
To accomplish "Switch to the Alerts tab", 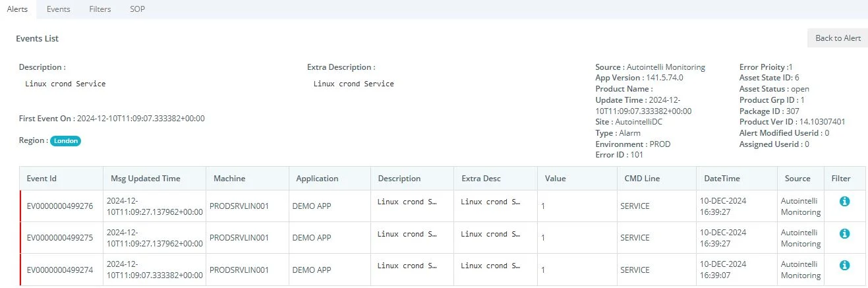I will tap(17, 9).
